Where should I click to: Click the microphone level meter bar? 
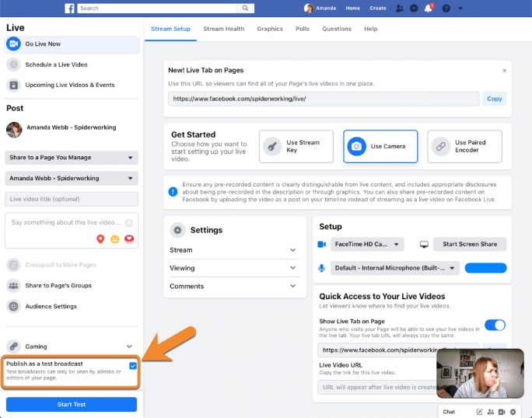click(x=485, y=268)
